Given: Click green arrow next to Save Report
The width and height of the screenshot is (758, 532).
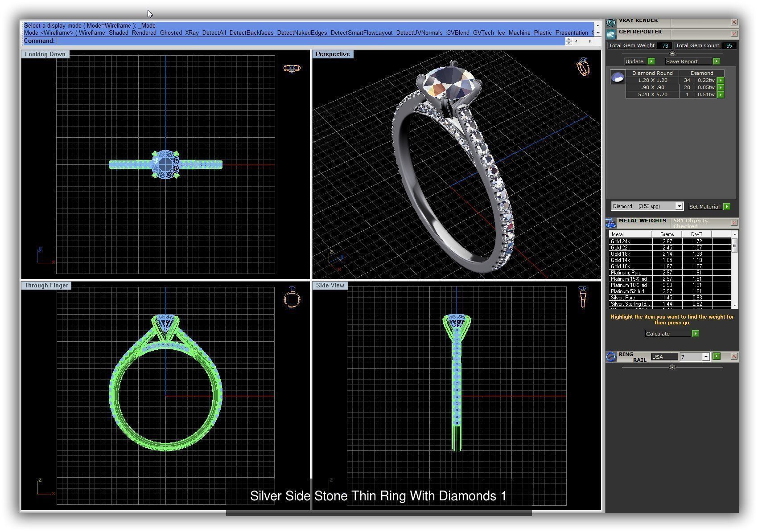Looking at the screenshot, I should tap(716, 61).
